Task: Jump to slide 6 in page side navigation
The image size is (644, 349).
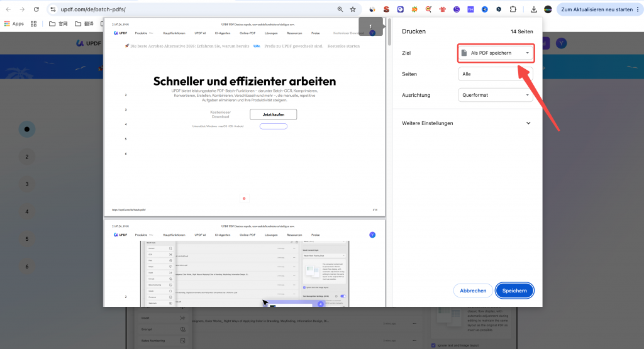Action: [27, 267]
